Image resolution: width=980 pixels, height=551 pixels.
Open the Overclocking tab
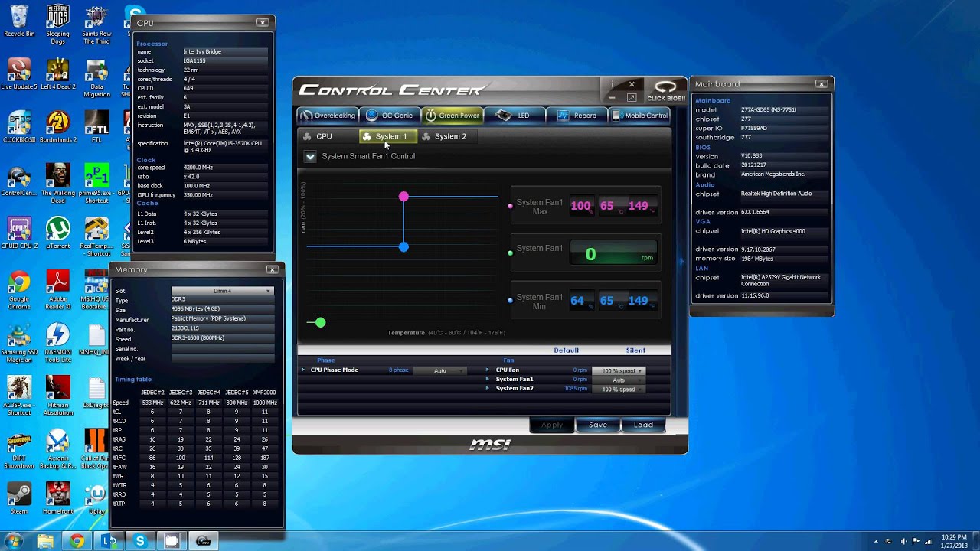click(327, 116)
